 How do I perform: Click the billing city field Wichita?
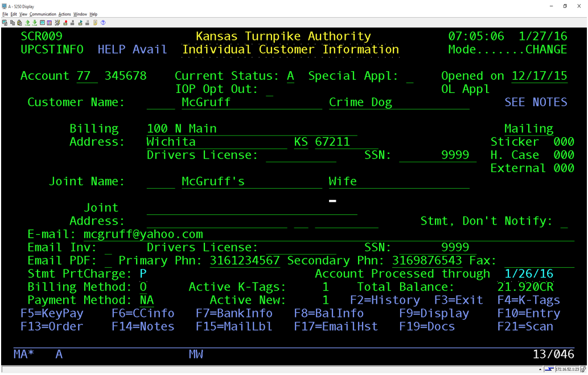pos(217,141)
